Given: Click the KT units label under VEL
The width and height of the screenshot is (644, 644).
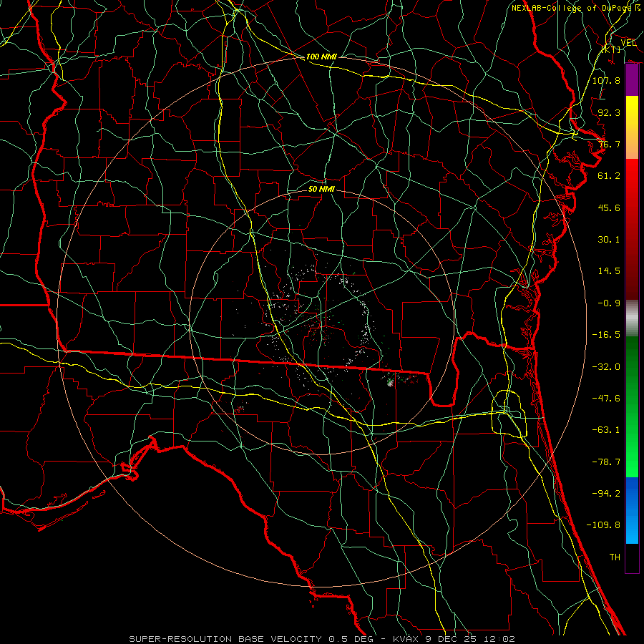Looking at the screenshot, I should click(612, 49).
